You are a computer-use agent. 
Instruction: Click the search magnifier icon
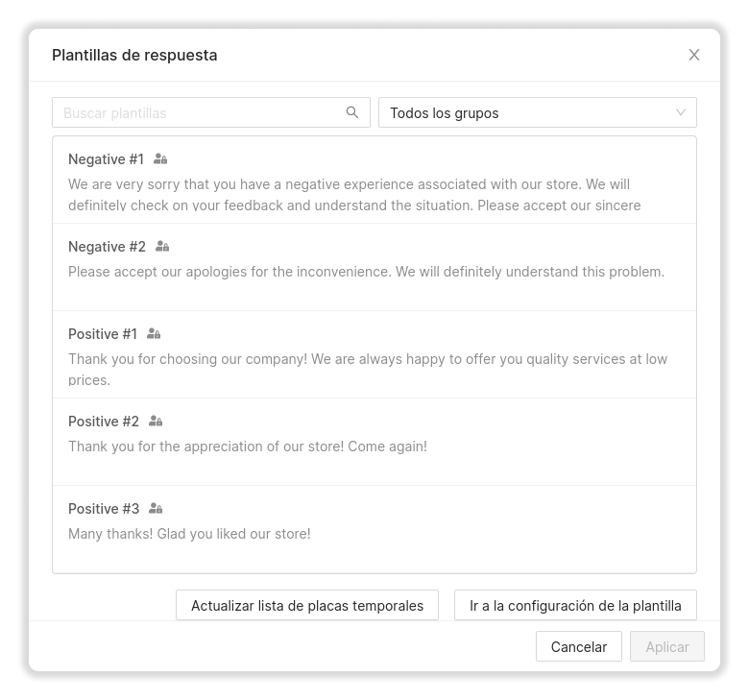(352, 112)
